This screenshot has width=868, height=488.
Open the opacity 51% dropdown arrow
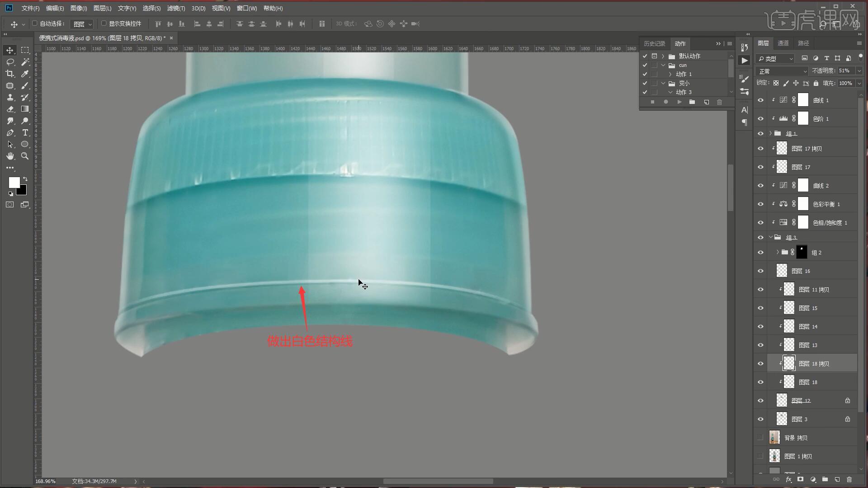point(859,71)
